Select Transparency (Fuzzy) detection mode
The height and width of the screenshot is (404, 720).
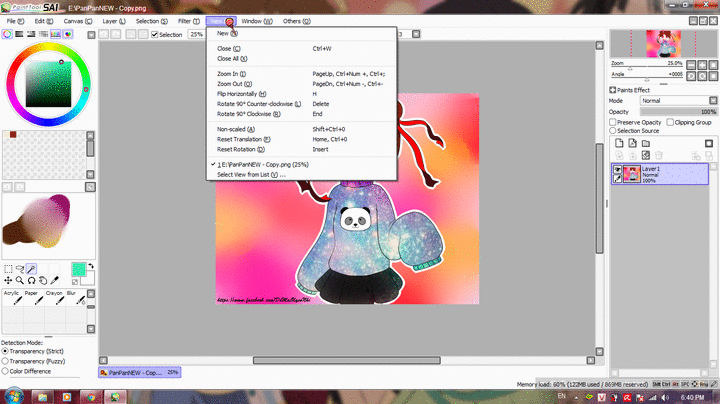click(6, 361)
